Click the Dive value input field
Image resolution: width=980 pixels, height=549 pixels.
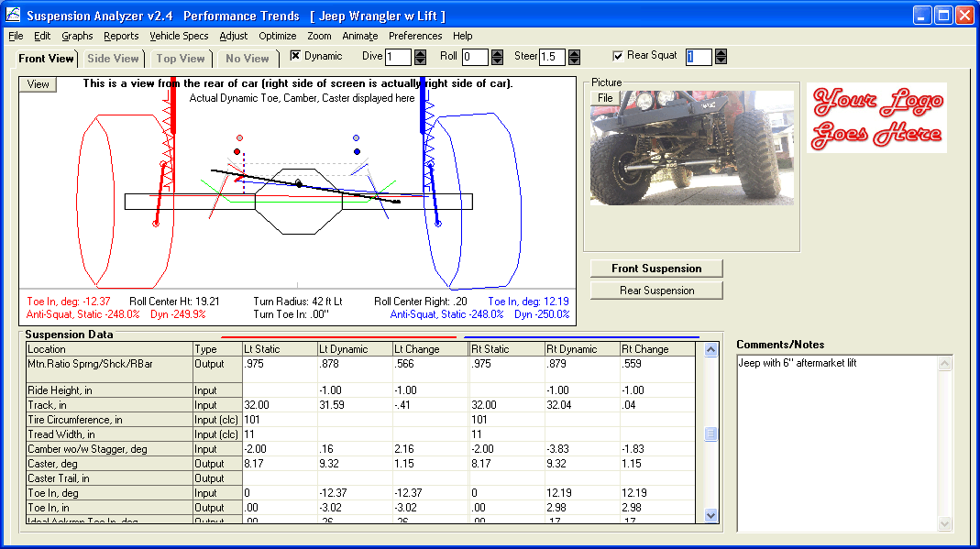398,58
